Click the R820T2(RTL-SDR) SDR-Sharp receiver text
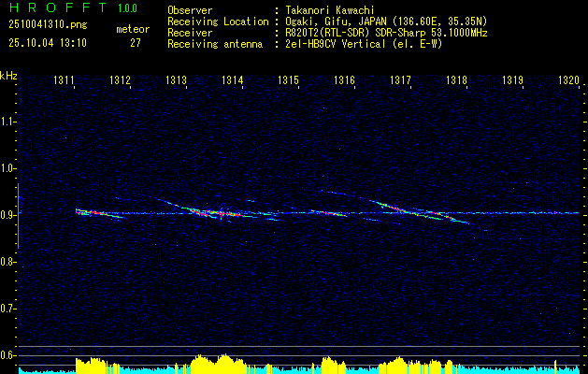This screenshot has height=374, width=588. coord(386,33)
